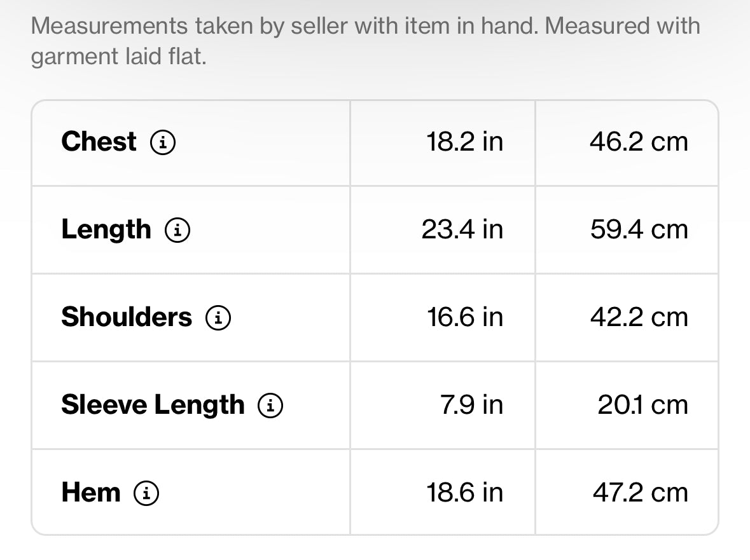Click the 18.2 in chest value
The image size is (750, 560).
[465, 142]
